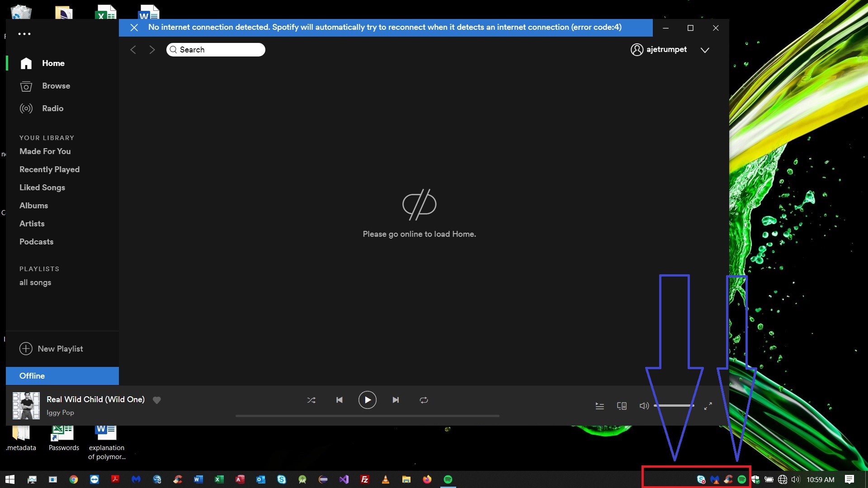868x488 pixels.
Task: Open the play queue
Action: point(600,406)
